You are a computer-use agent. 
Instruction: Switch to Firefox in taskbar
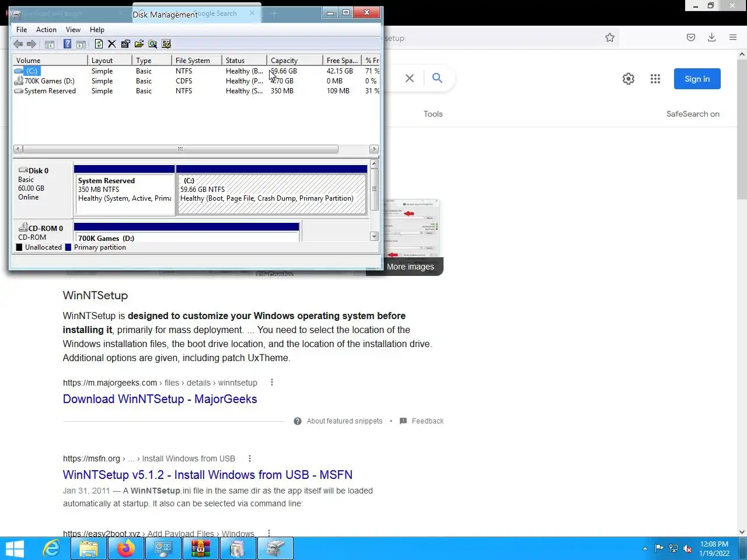tap(126, 549)
